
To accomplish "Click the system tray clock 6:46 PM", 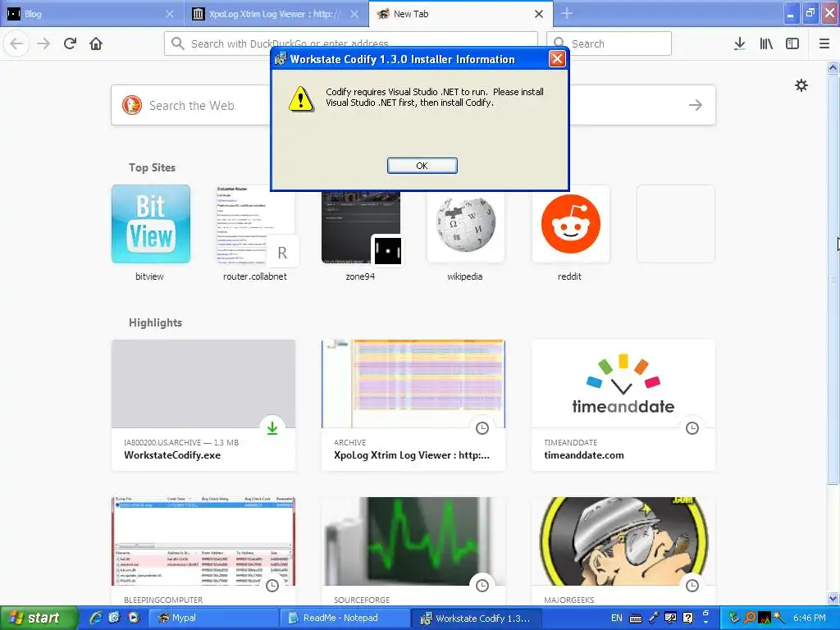I will (810, 618).
